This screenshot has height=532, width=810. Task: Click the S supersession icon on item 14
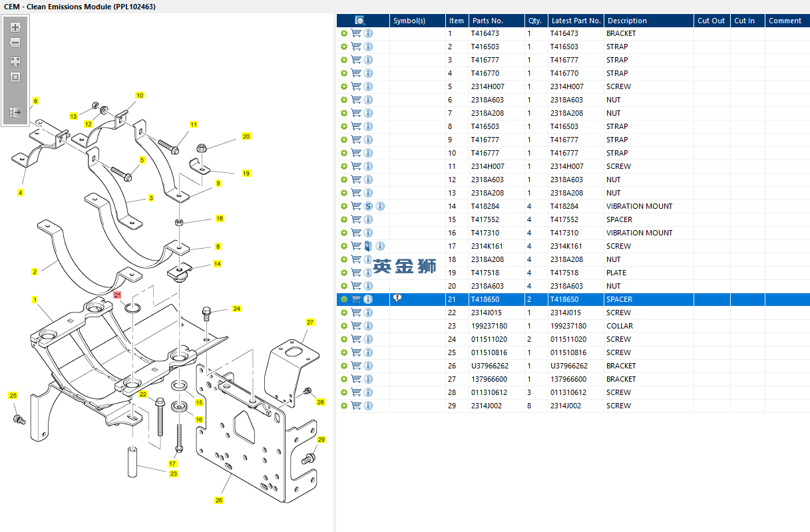coord(368,206)
